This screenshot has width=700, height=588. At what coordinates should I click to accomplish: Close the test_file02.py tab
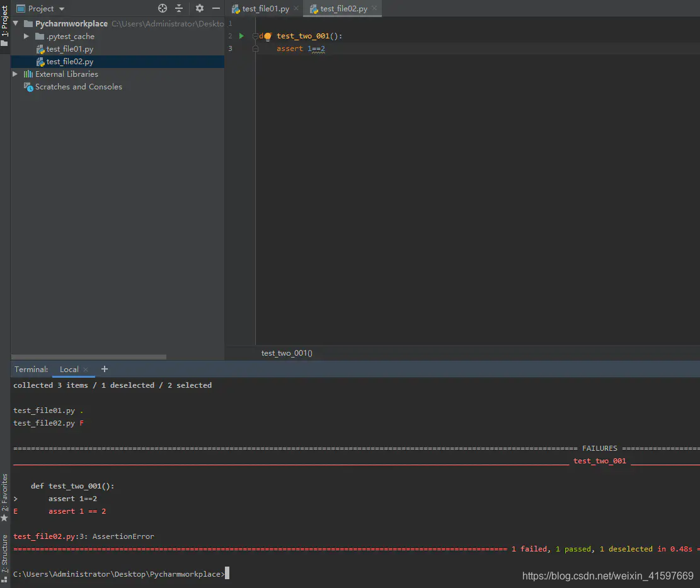point(374,8)
